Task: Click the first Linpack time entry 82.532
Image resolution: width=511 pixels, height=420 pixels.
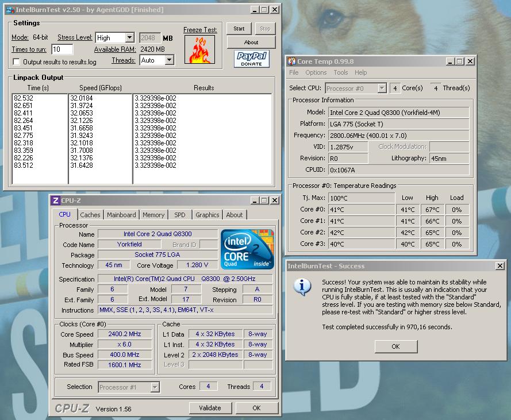Action: tap(24, 98)
